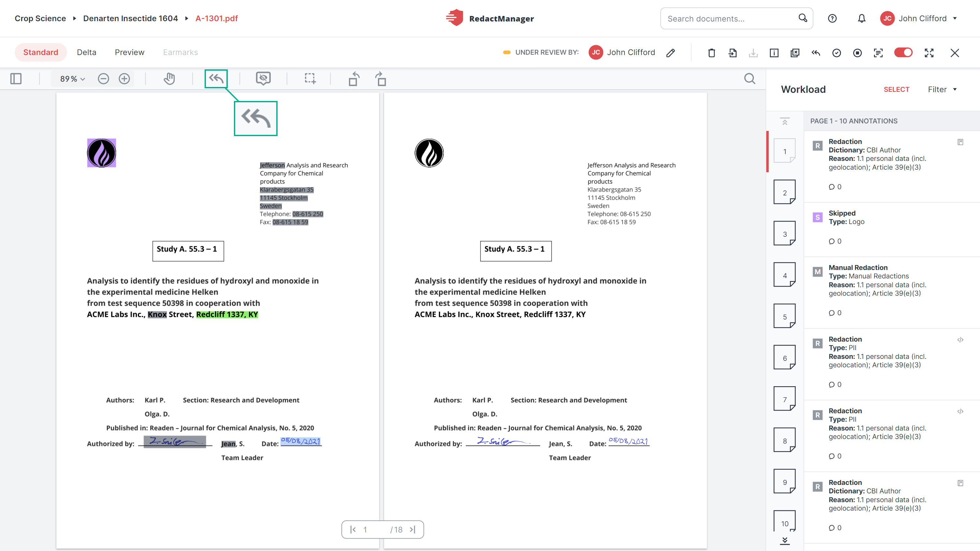Click the page number input field
Screen dimensions: 980x551
373,529
